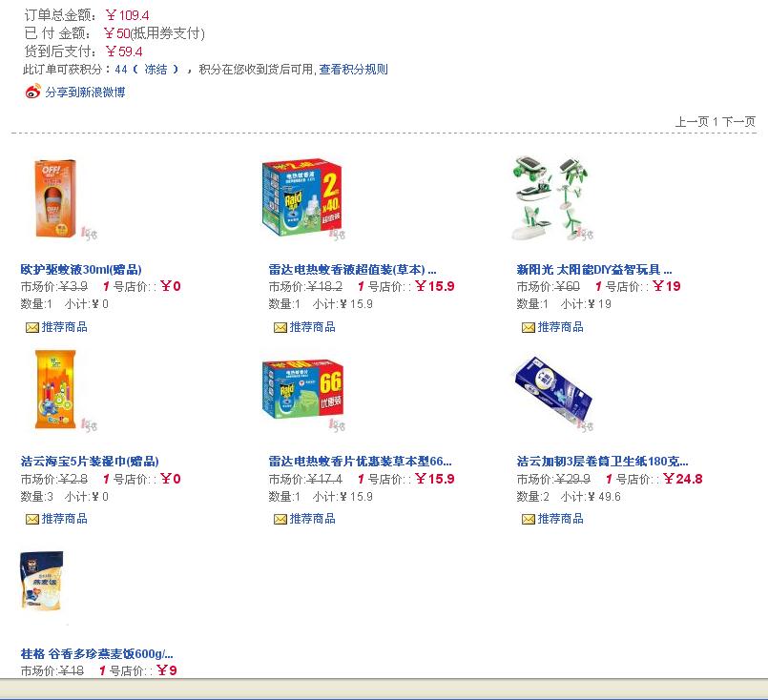Click envelope icon under 雷达电热蚊香液 product
This screenshot has width=768, height=700.
pyautogui.click(x=280, y=327)
